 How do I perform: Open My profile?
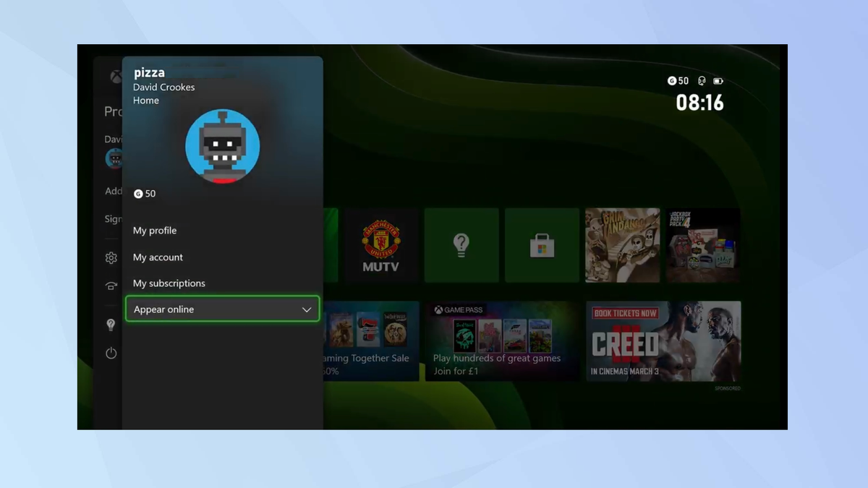tap(156, 230)
